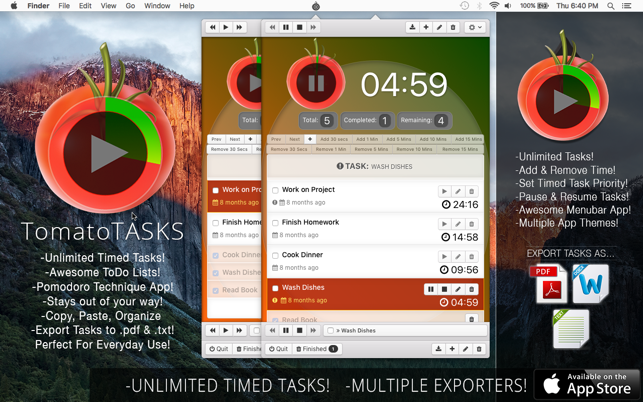Start Finish Homework with its play icon
The image size is (643, 402).
point(444,224)
